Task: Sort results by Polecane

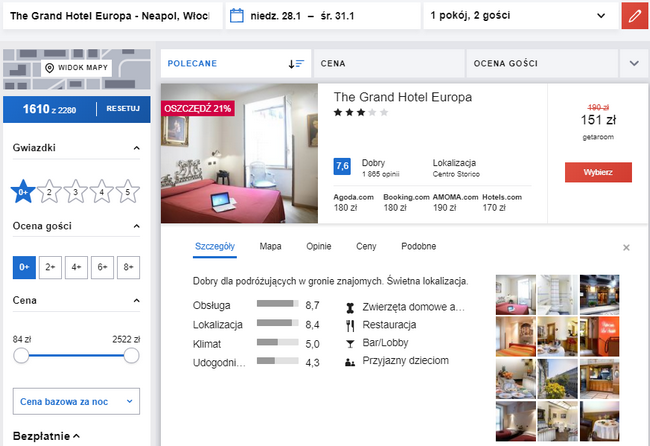Action: coord(236,64)
